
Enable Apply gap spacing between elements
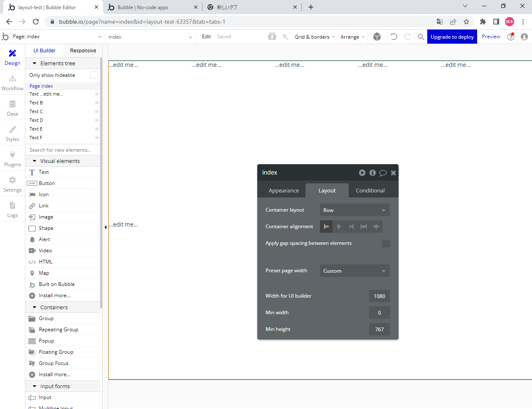(x=386, y=244)
